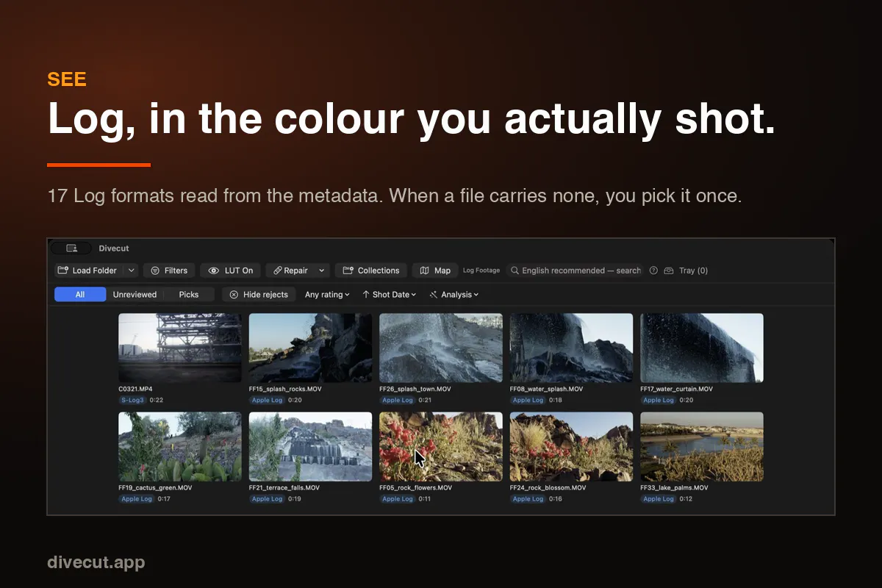
Task: Switch to the Picks tab
Action: tap(189, 294)
